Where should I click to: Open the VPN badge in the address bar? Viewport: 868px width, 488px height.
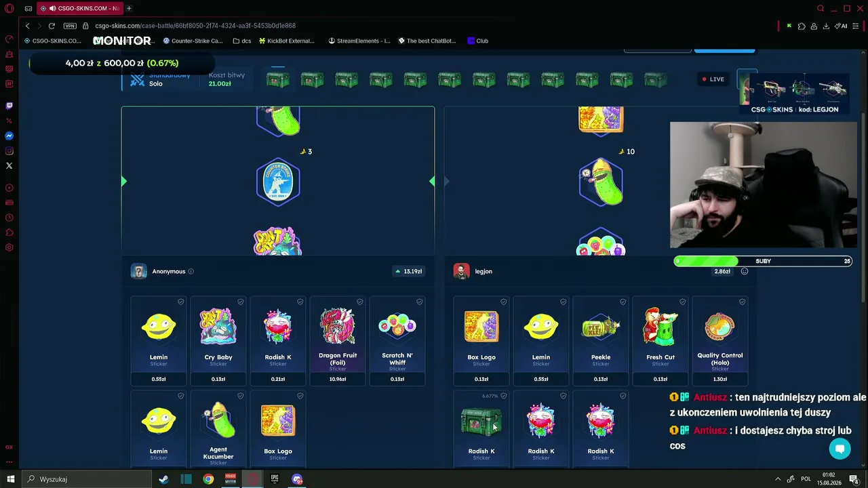coord(70,26)
